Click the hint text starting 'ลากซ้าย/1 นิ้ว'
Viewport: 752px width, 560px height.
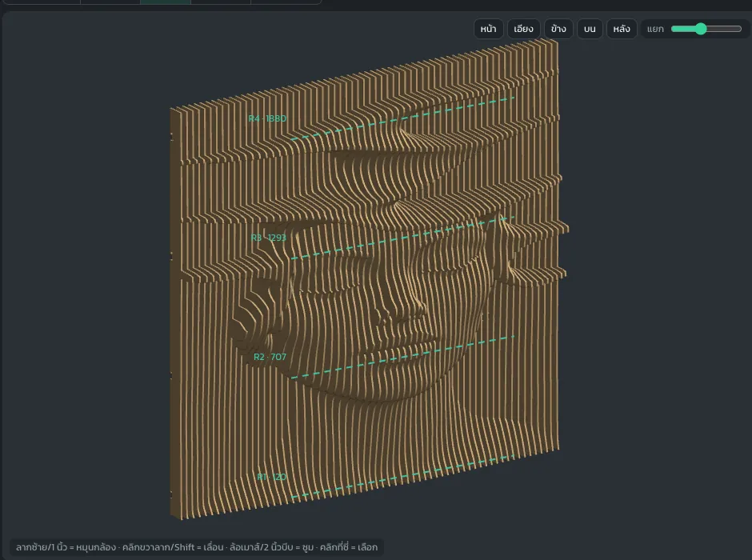tap(197, 547)
